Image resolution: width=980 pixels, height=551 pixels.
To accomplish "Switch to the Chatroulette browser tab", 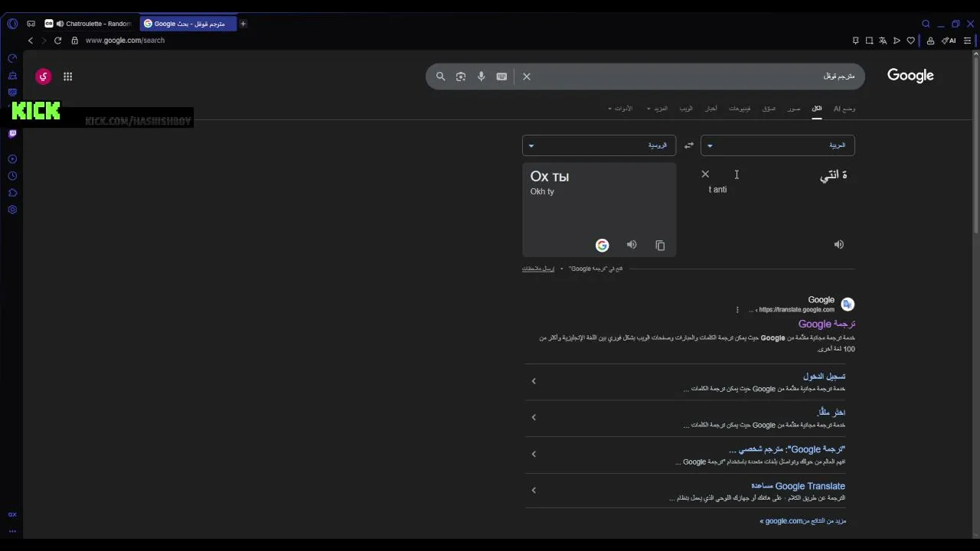I will coord(90,24).
